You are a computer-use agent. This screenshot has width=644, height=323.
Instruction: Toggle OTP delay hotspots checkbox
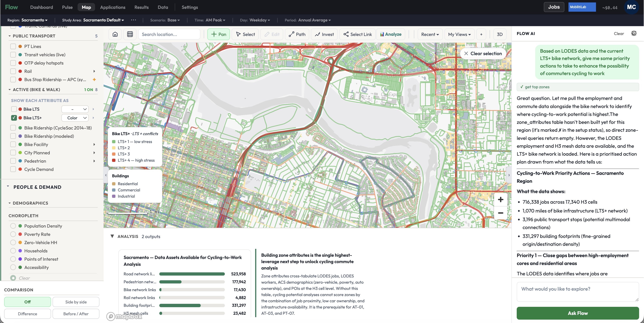click(x=13, y=63)
